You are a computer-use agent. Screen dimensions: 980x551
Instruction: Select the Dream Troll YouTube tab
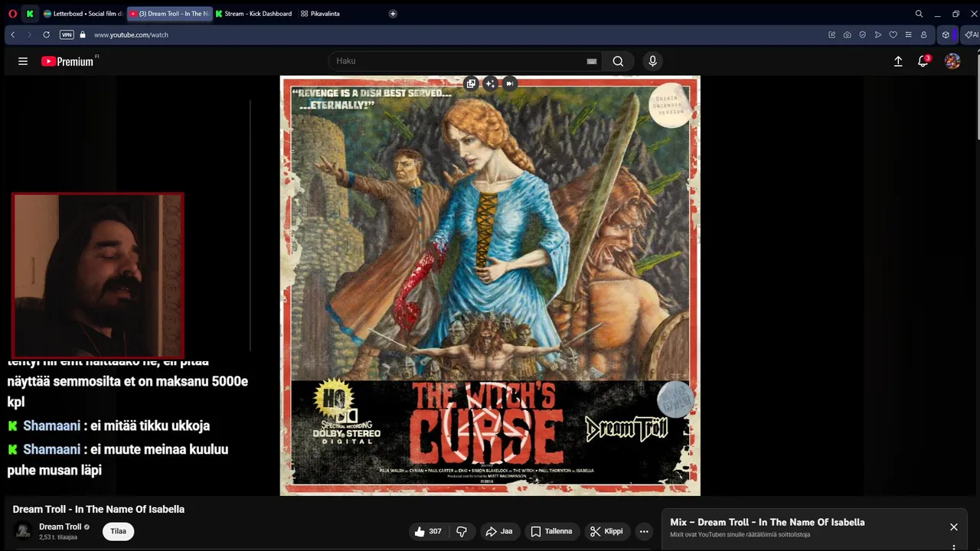[169, 14]
